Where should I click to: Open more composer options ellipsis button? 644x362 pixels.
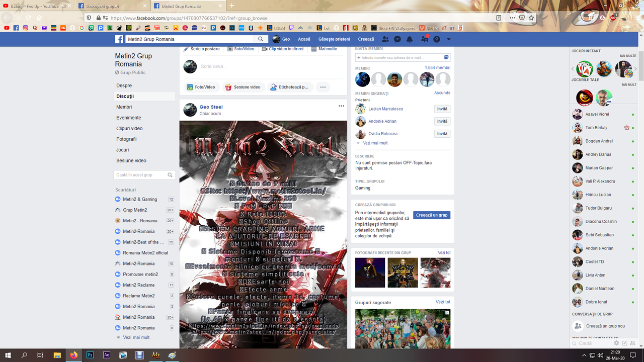(x=323, y=87)
